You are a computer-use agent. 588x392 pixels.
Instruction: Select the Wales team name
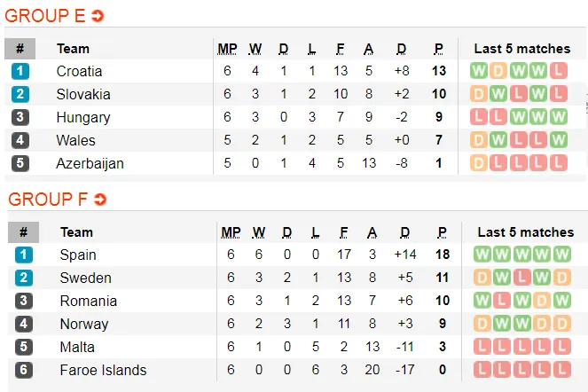(x=75, y=140)
